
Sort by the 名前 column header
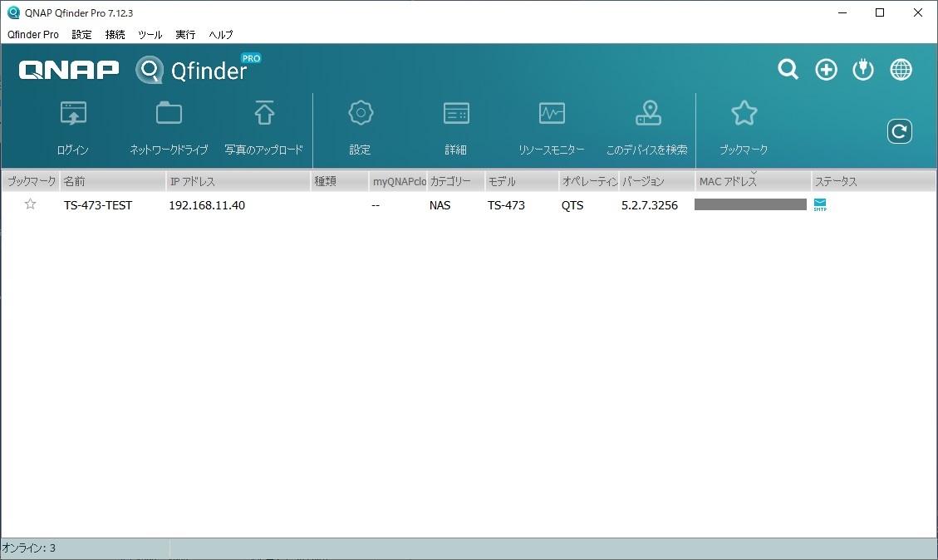click(x=112, y=181)
